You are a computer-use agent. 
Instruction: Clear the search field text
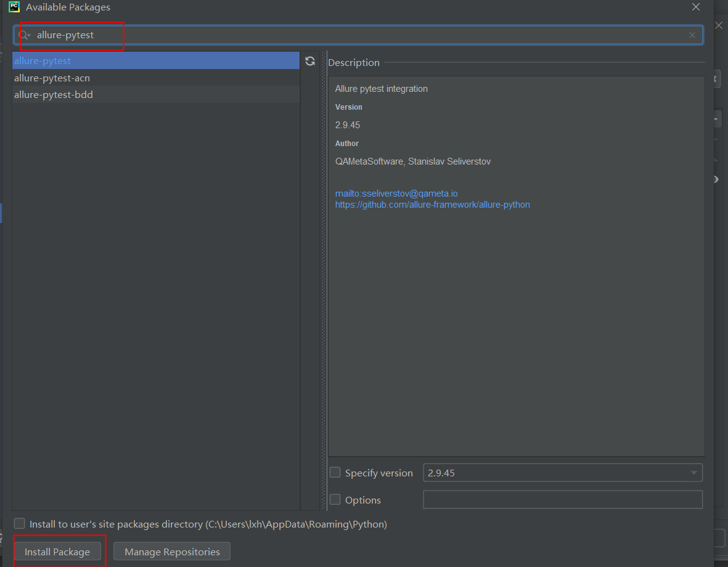tap(692, 35)
